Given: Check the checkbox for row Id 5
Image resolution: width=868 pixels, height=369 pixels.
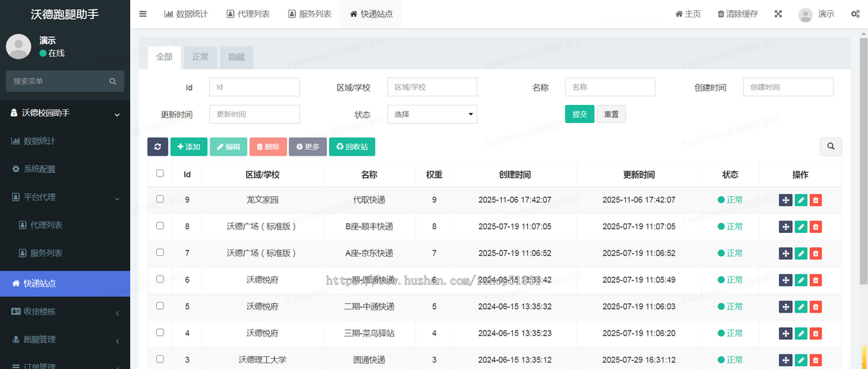Looking at the screenshot, I should coord(160,306).
